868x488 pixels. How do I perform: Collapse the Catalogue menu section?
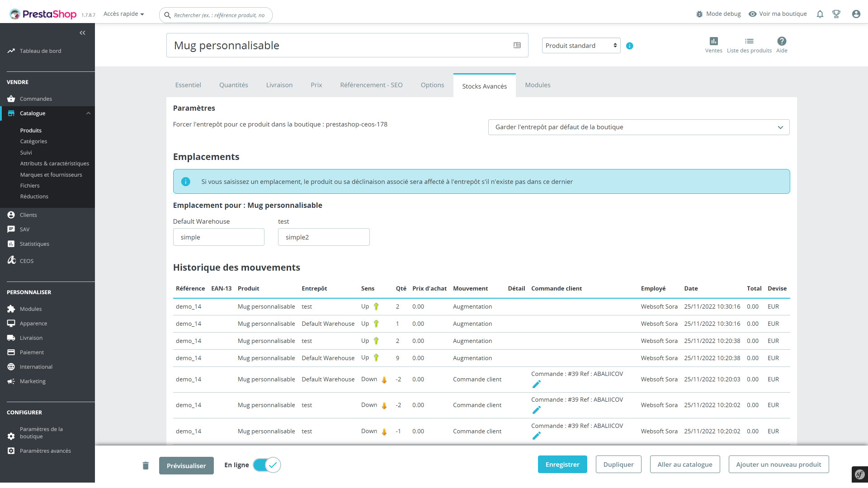(x=88, y=113)
